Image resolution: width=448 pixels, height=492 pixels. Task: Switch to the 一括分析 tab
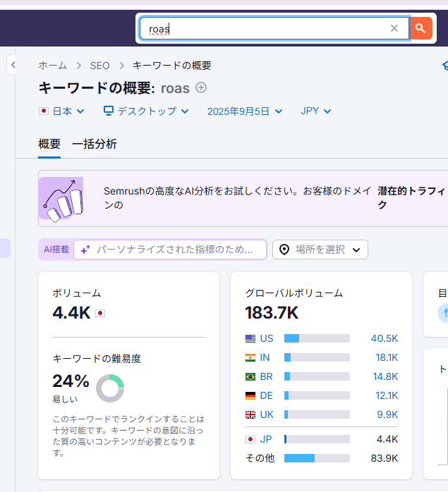tap(95, 144)
